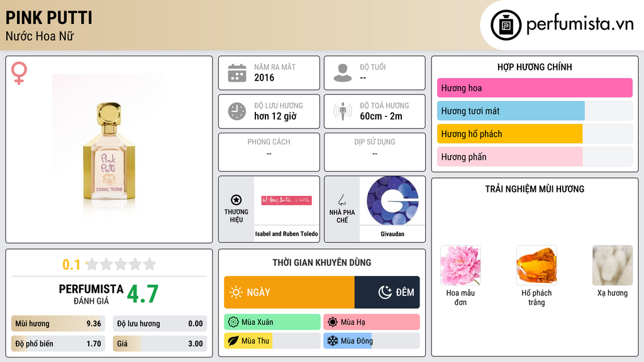Click the moon icon in the Đêm bar

tap(385, 292)
